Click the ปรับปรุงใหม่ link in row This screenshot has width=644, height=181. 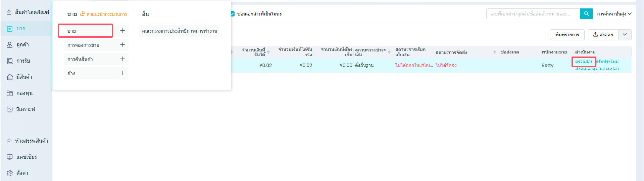click(x=608, y=62)
